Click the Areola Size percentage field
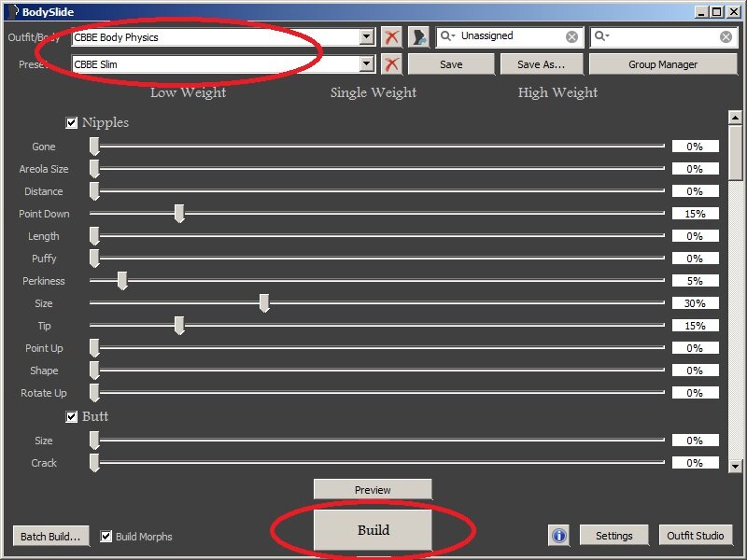The image size is (747, 560). [x=695, y=169]
